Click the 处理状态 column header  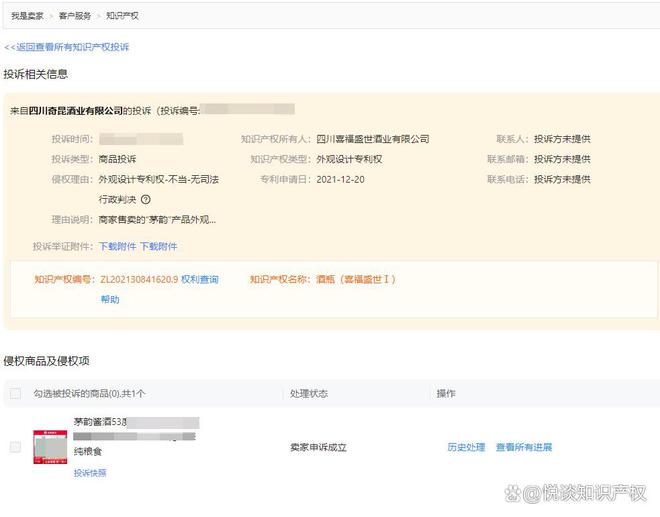click(309, 394)
